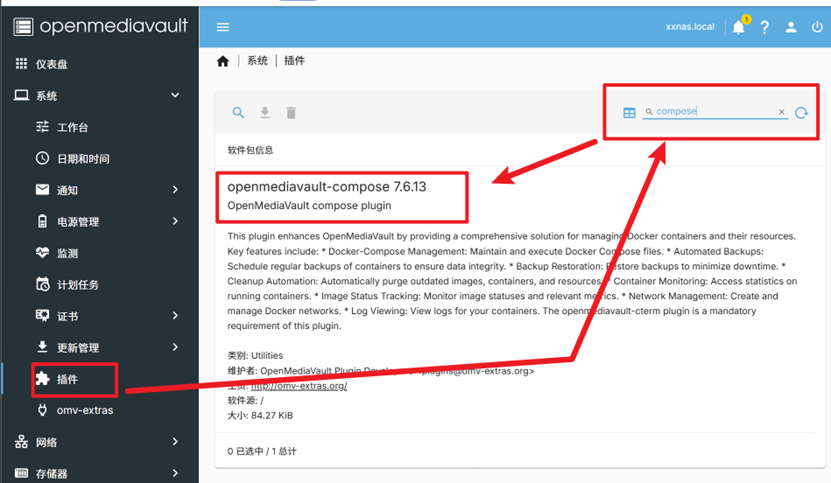Open the user account icon

[790, 27]
